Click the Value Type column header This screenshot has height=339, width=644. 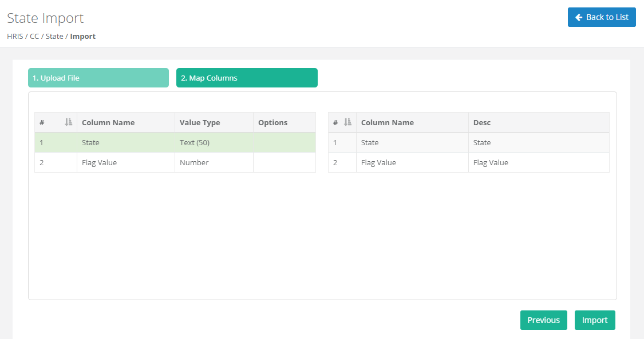click(200, 122)
